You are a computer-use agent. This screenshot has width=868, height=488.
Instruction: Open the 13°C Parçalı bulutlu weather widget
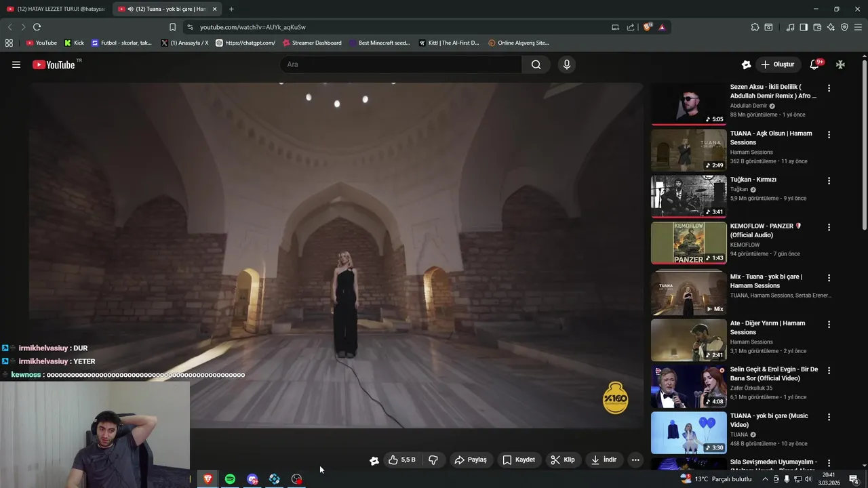(x=716, y=479)
